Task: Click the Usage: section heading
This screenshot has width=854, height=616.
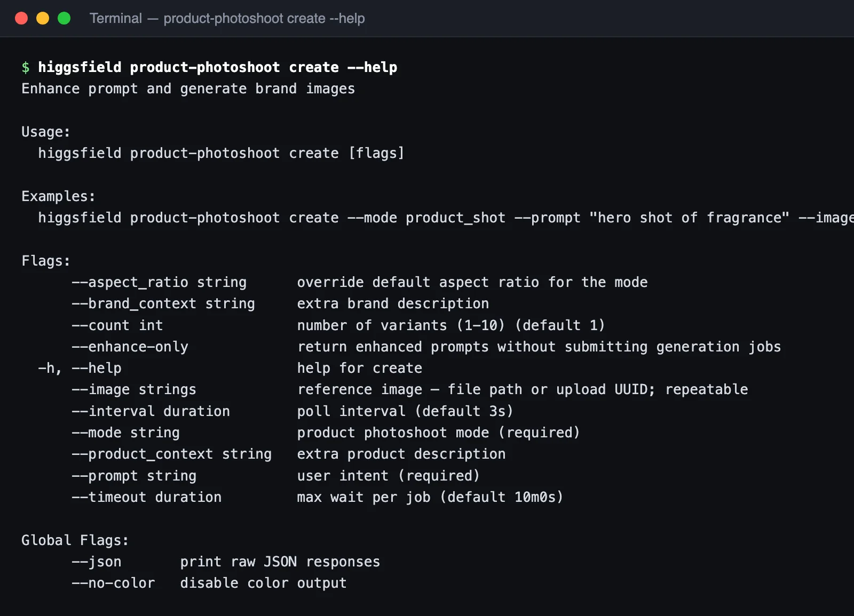Action: coord(46,132)
